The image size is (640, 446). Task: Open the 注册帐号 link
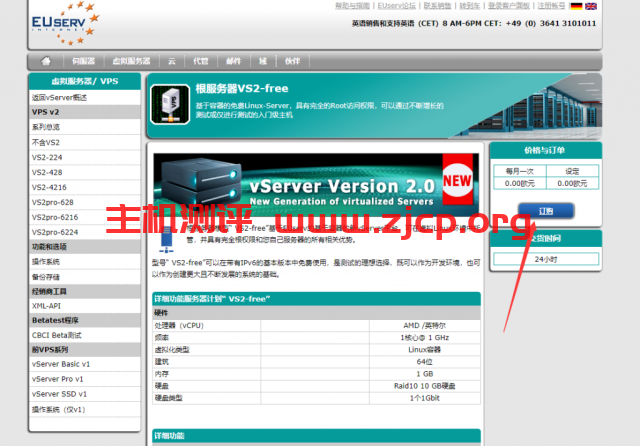[x=551, y=6]
